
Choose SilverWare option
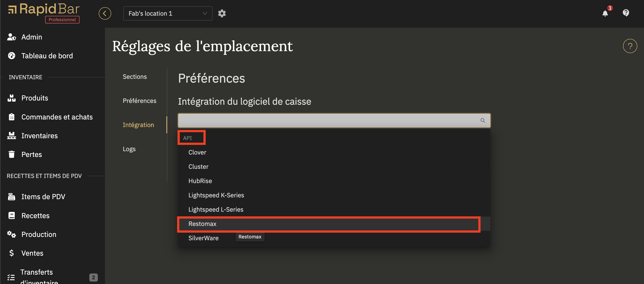(x=334, y=238)
